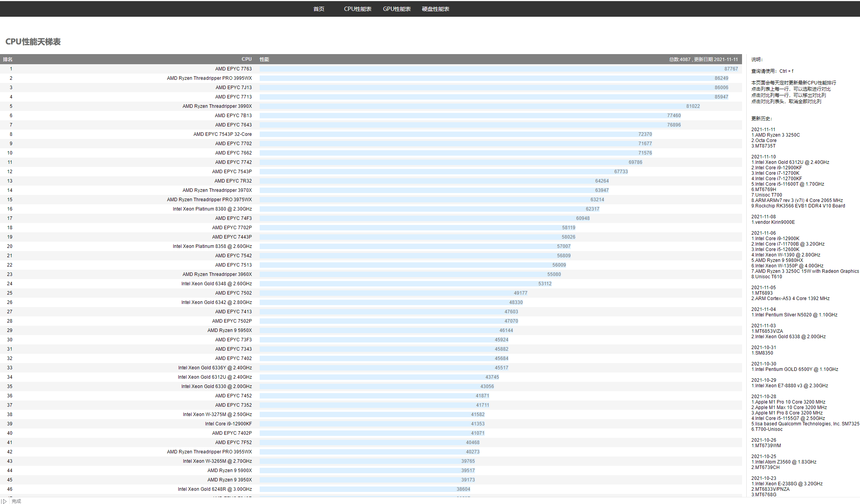Select the AMD EPYC 7513 row
Viewport: 860px width, 504px height.
(371, 265)
